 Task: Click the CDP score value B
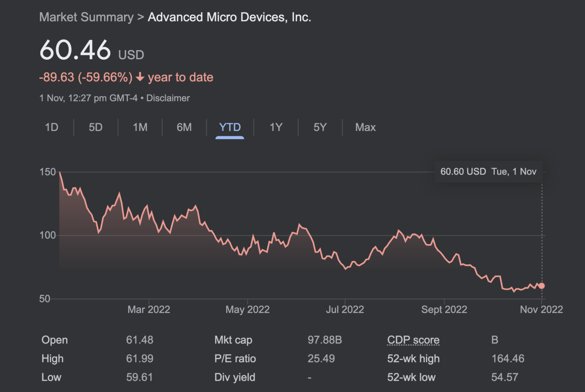pos(495,340)
